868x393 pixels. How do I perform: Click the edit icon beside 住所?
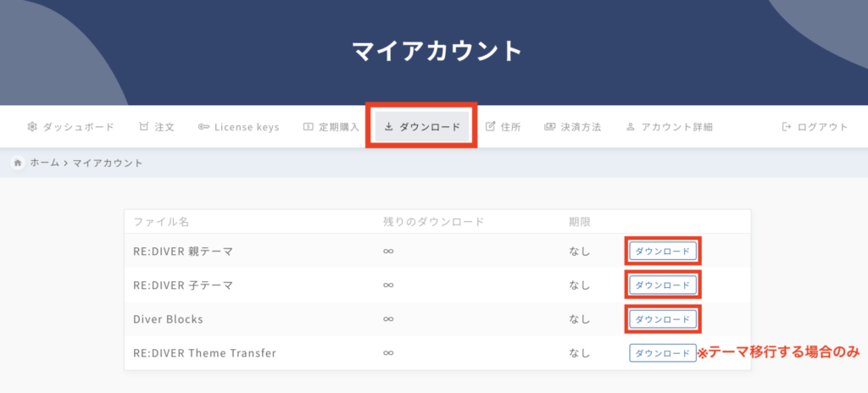490,127
